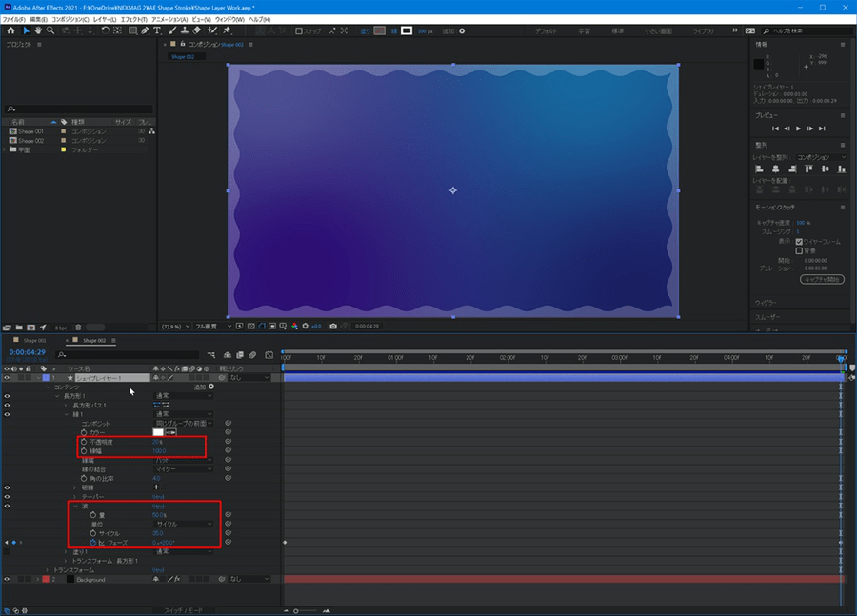Viewport: 857px width, 616px height.
Task: Switch to the Shape 001 timeline tab
Action: [35, 340]
